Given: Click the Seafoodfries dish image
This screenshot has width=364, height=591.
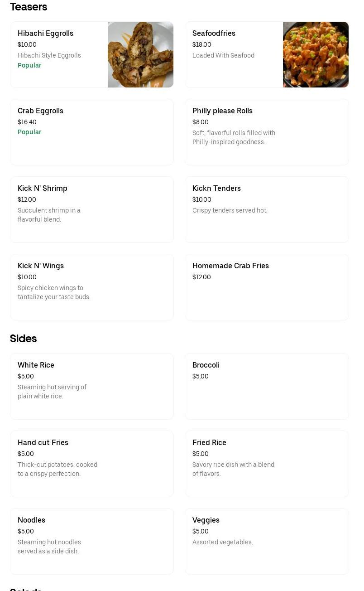Looking at the screenshot, I should [x=316, y=54].
